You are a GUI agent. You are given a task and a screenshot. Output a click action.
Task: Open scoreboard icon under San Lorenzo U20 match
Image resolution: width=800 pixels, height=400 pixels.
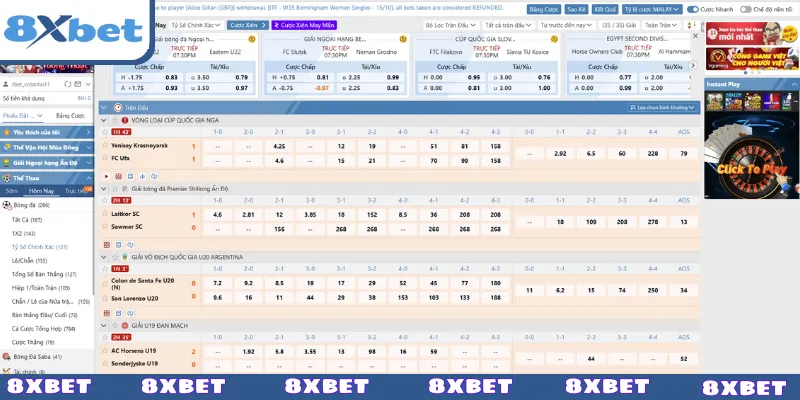[x=118, y=313]
